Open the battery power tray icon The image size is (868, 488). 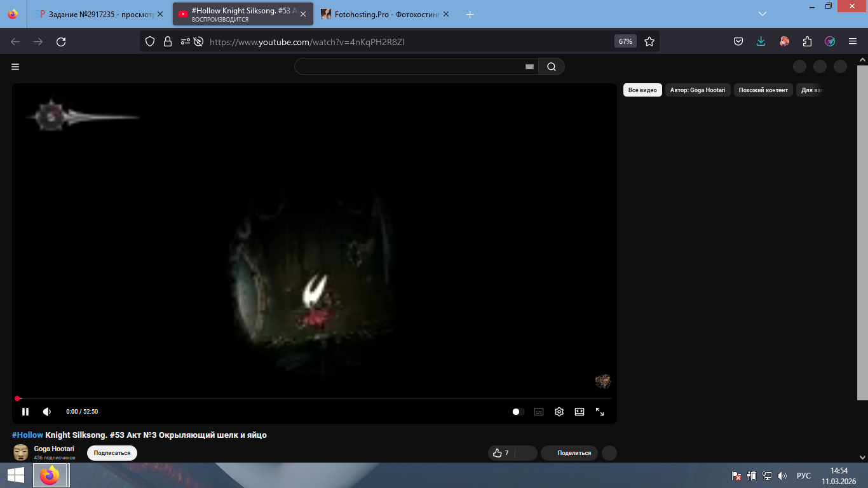[752, 476]
